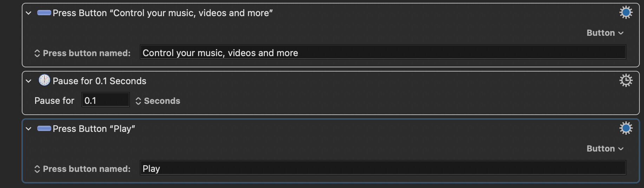Viewport: 644px width, 188px height.
Task: Select the Press Button "Play" action title
Action: 94,129
